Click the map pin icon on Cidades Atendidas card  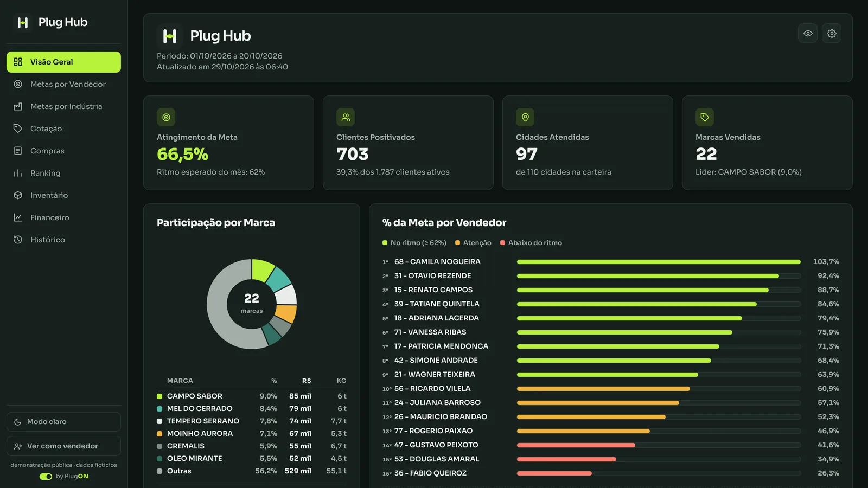pyautogui.click(x=525, y=117)
